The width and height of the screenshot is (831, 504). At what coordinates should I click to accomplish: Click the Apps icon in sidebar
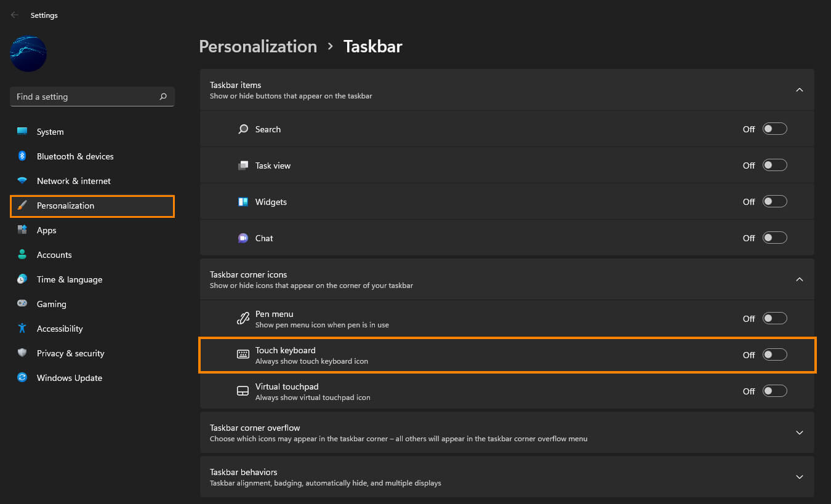coord(22,230)
